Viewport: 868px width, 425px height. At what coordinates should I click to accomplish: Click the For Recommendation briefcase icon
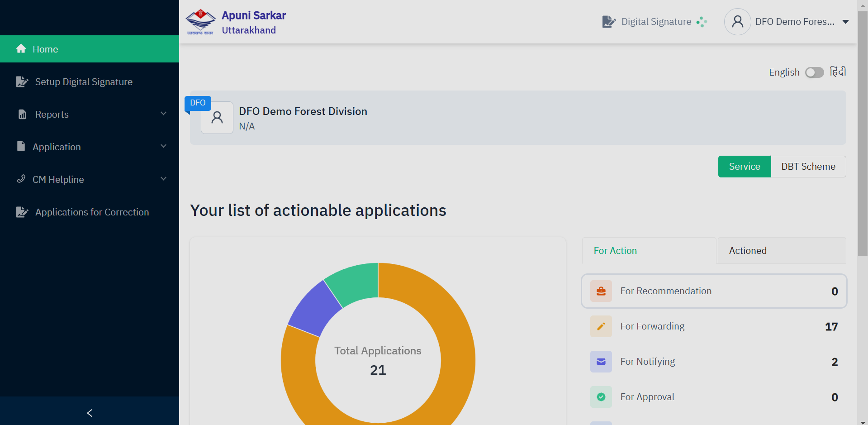point(601,291)
